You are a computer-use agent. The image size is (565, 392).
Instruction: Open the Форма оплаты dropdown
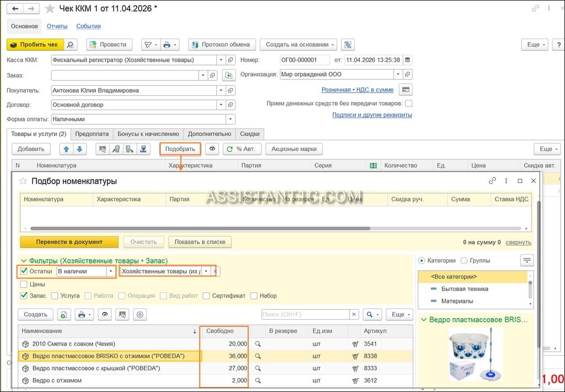(231, 119)
